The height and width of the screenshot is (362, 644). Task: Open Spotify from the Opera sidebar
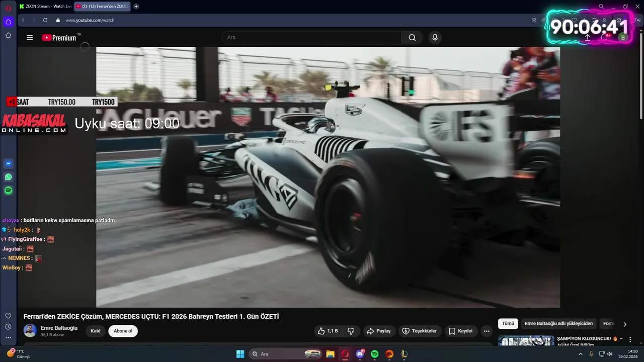pyautogui.click(x=8, y=191)
